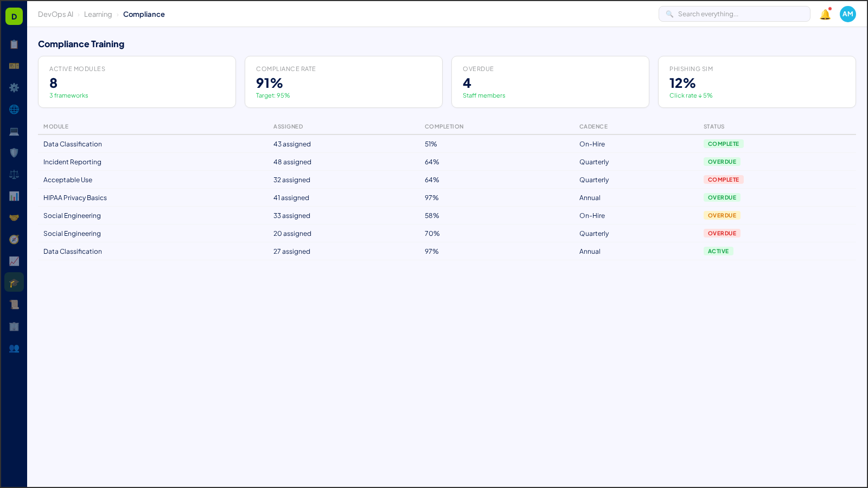This screenshot has width=868, height=488.
Task: Select the bar chart analytics icon
Action: (x=14, y=196)
